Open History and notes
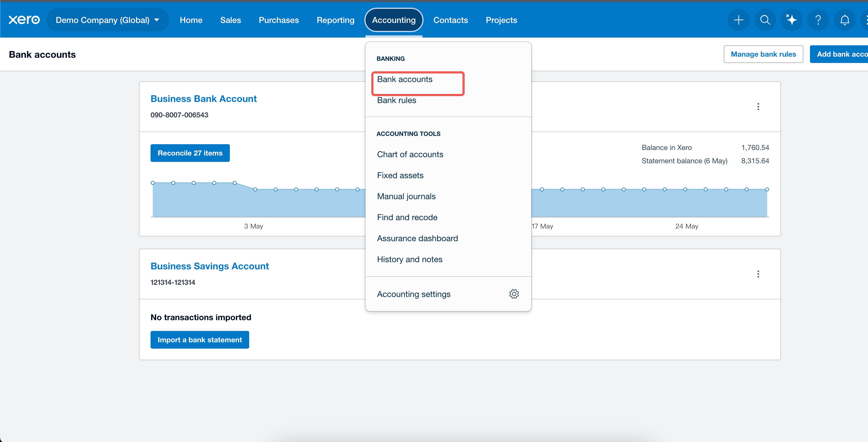The width and height of the screenshot is (868, 442). pyautogui.click(x=409, y=259)
